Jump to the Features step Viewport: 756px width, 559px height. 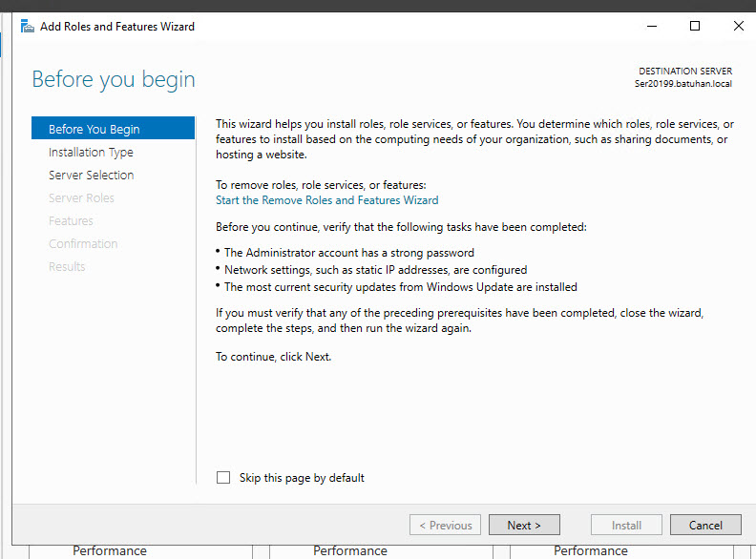tap(71, 221)
